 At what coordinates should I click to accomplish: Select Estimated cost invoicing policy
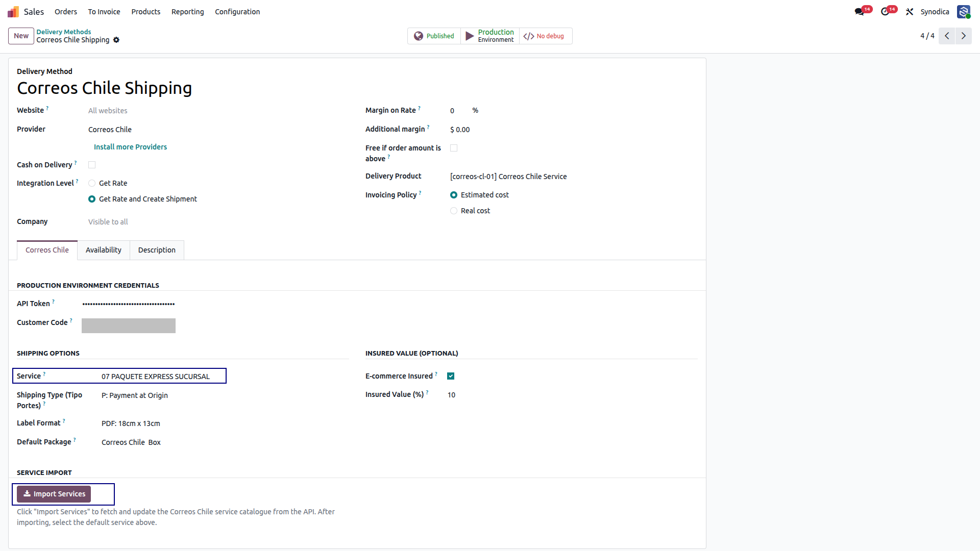coord(454,195)
